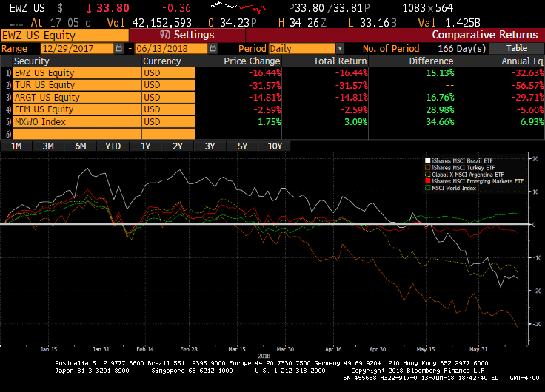The width and height of the screenshot is (545, 392).
Task: Click the EWZ price change -16.44% value
Action: pyautogui.click(x=264, y=73)
